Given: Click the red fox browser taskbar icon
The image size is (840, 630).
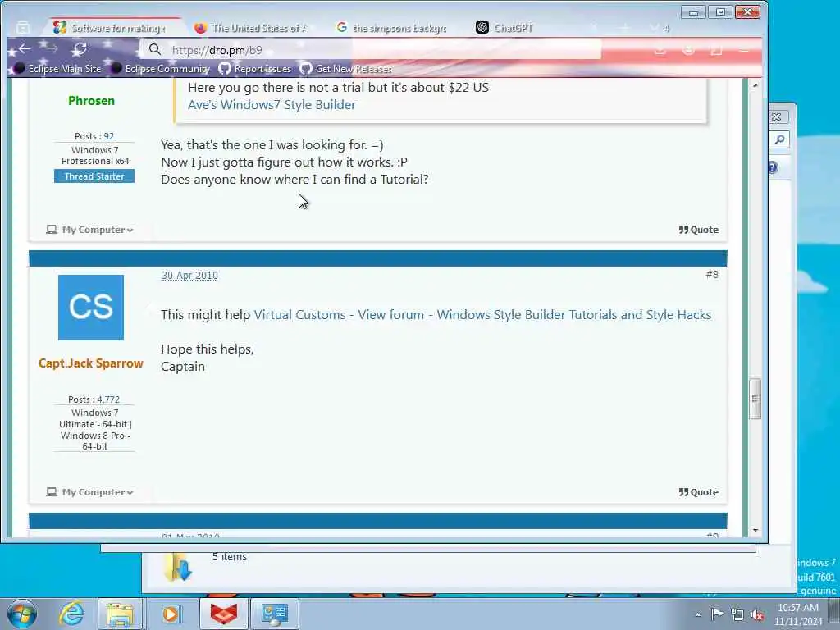Looking at the screenshot, I should (x=223, y=614).
